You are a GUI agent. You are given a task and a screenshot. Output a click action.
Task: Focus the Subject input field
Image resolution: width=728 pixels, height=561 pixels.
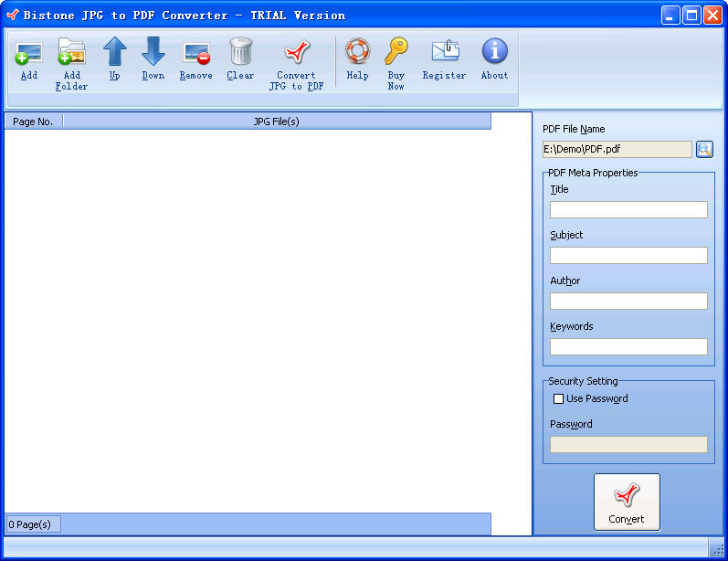[628, 256]
